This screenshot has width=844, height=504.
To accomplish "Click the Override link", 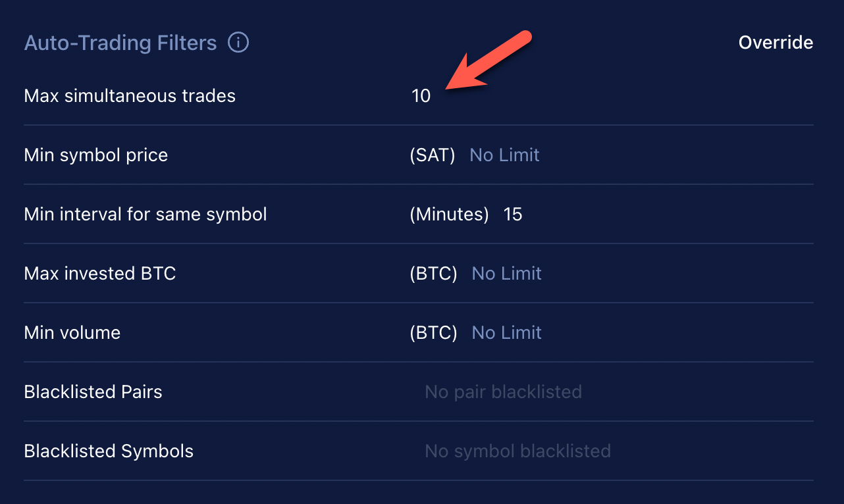I will (776, 43).
